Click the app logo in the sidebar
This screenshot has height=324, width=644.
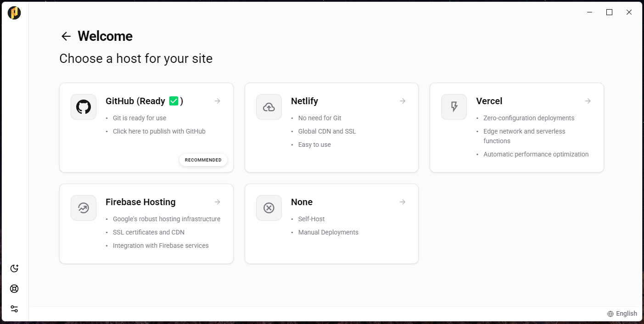pyautogui.click(x=14, y=13)
